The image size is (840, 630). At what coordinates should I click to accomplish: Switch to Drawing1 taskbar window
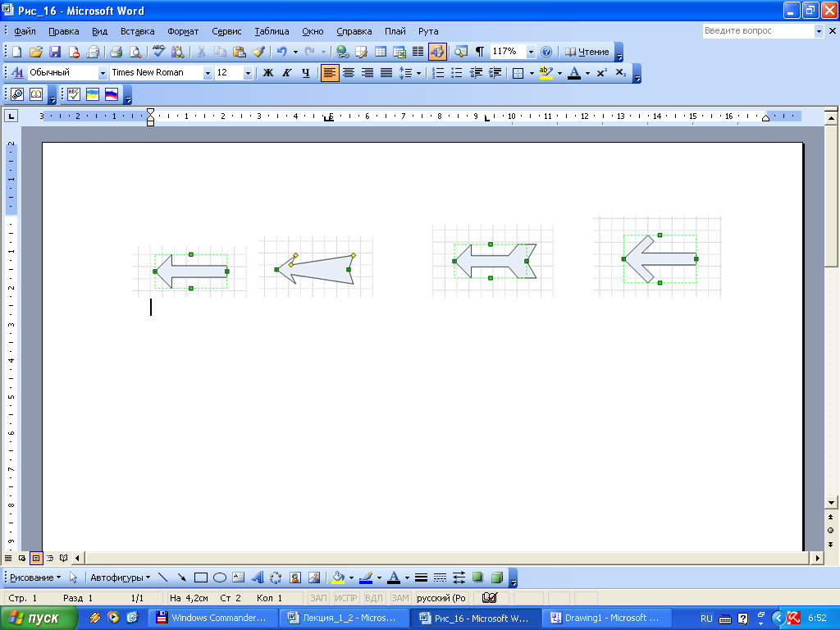[x=606, y=619]
